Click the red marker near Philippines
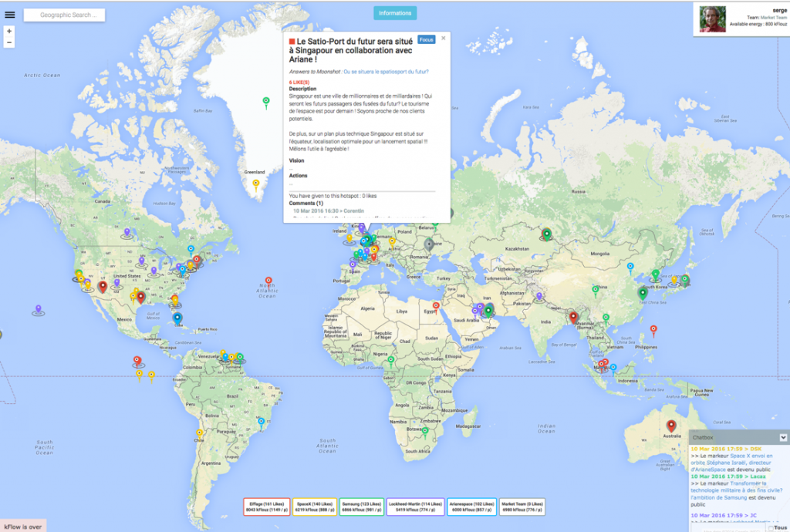Image resolution: width=790 pixels, height=532 pixels. pos(653,329)
